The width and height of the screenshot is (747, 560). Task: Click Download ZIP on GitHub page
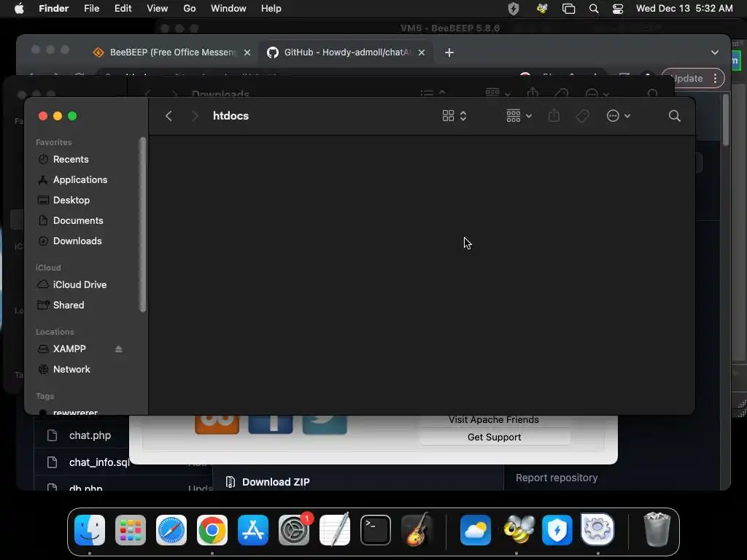(x=276, y=482)
